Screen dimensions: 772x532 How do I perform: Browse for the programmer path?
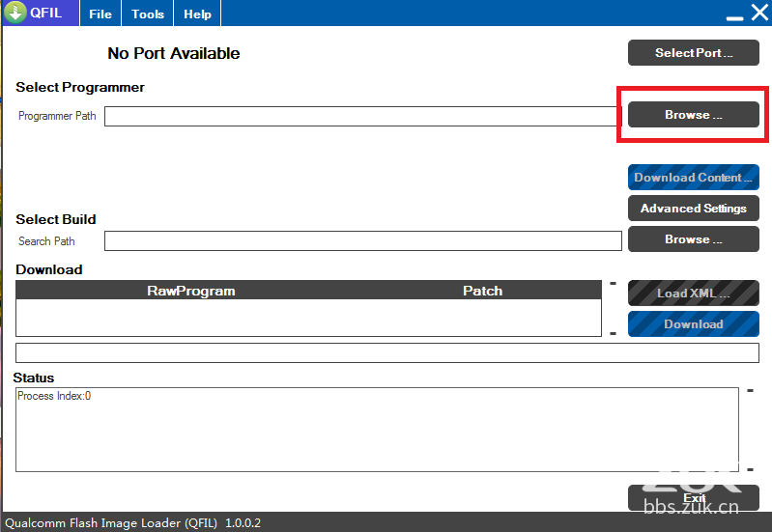(x=693, y=115)
